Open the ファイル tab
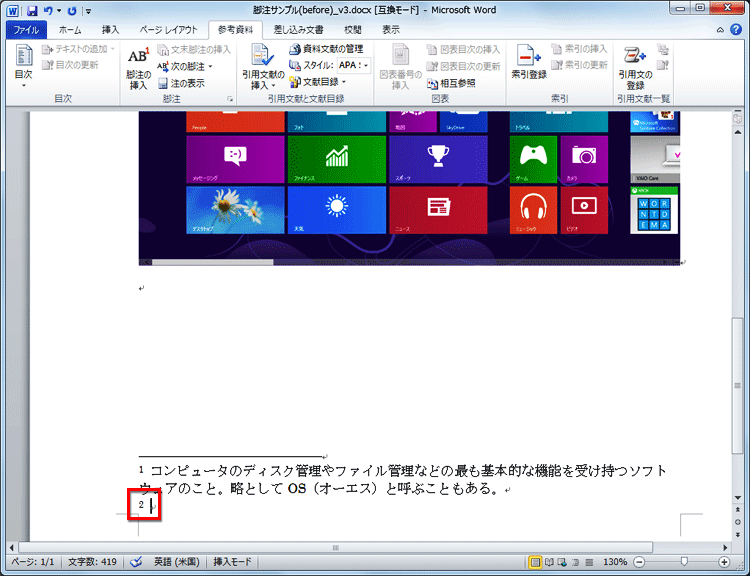The width and height of the screenshot is (750, 576). 26,30
